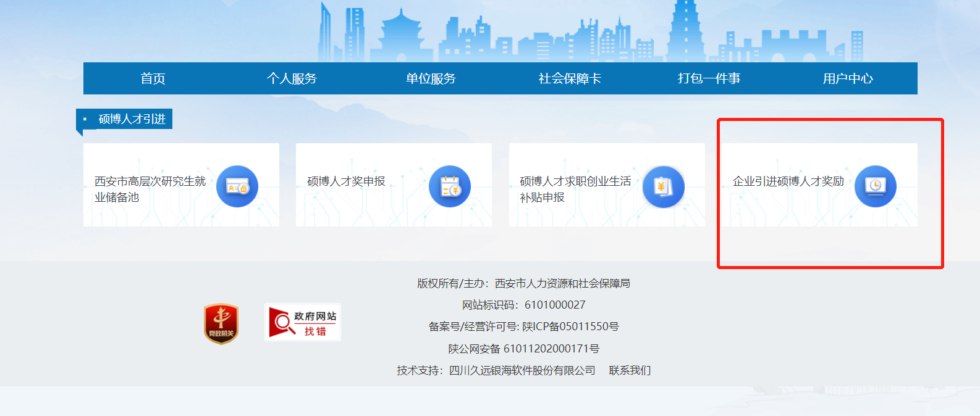The height and width of the screenshot is (416, 980).
Task: Select the 企业引进硕博人才奖励 card title
Action: click(x=788, y=181)
